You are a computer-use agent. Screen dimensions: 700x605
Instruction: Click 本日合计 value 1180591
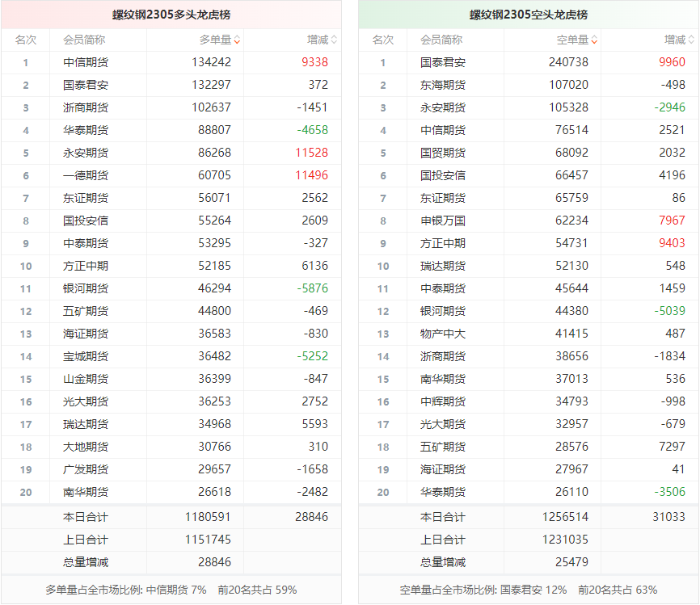point(211,517)
